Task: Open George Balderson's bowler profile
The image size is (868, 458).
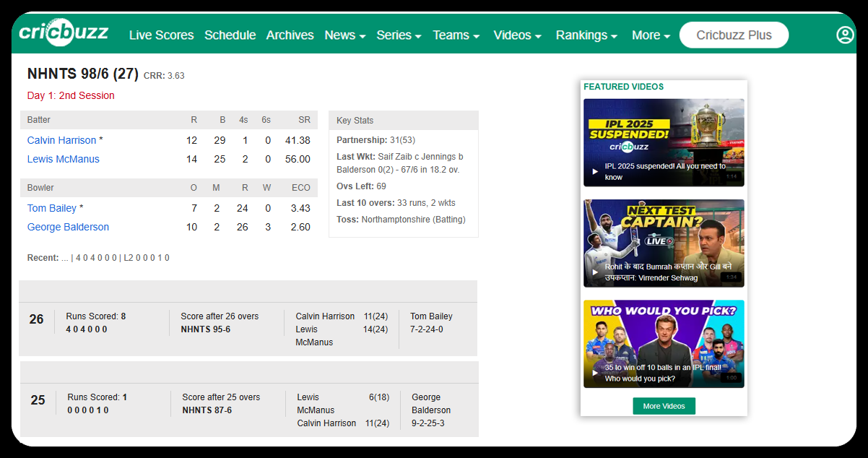Action: click(x=68, y=227)
